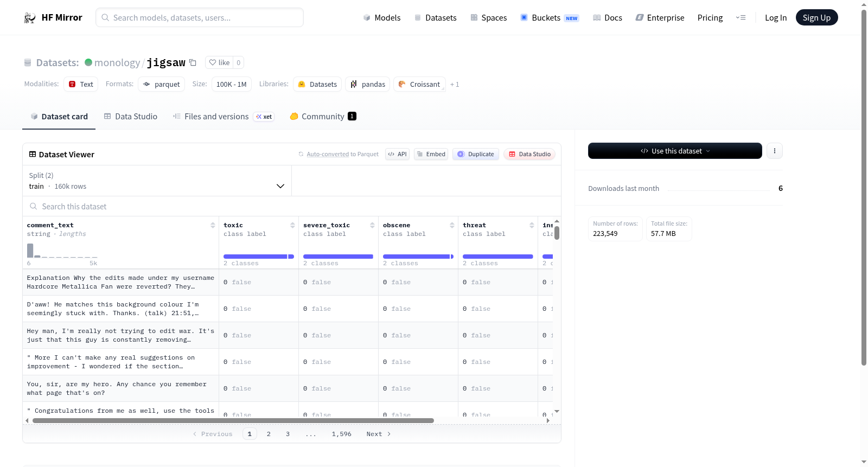Click the jigsaw dataset name link

coord(166,62)
